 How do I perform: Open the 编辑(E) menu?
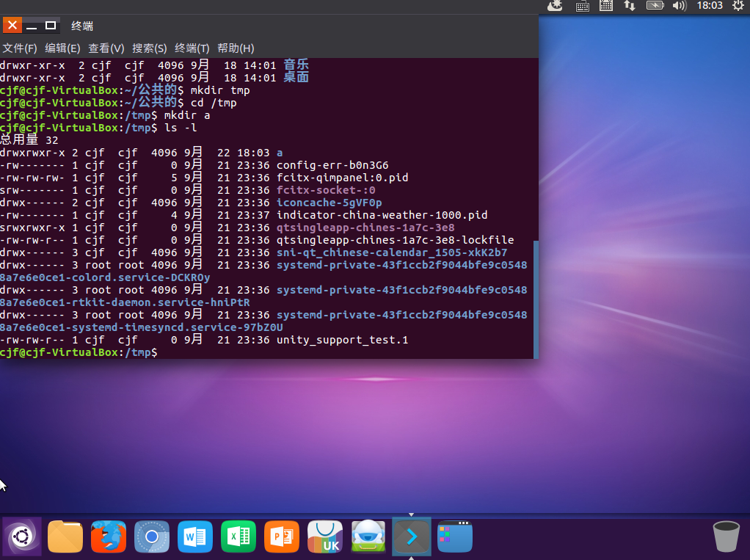pyautogui.click(x=62, y=48)
